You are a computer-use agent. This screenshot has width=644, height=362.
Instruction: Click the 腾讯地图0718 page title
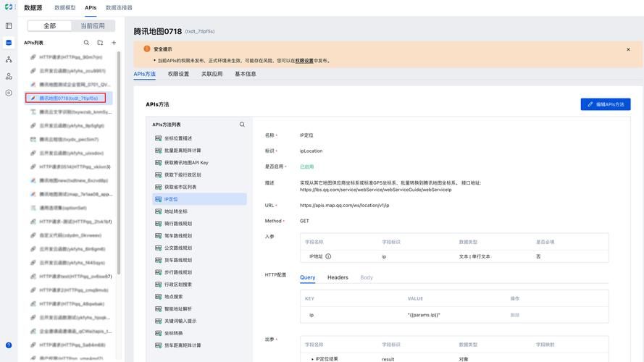tap(158, 31)
